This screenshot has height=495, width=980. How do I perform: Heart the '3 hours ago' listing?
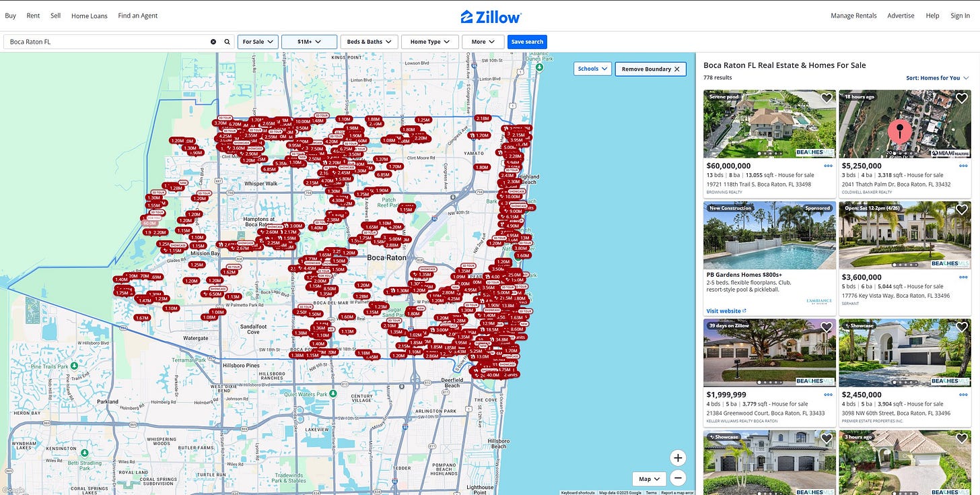click(961, 438)
